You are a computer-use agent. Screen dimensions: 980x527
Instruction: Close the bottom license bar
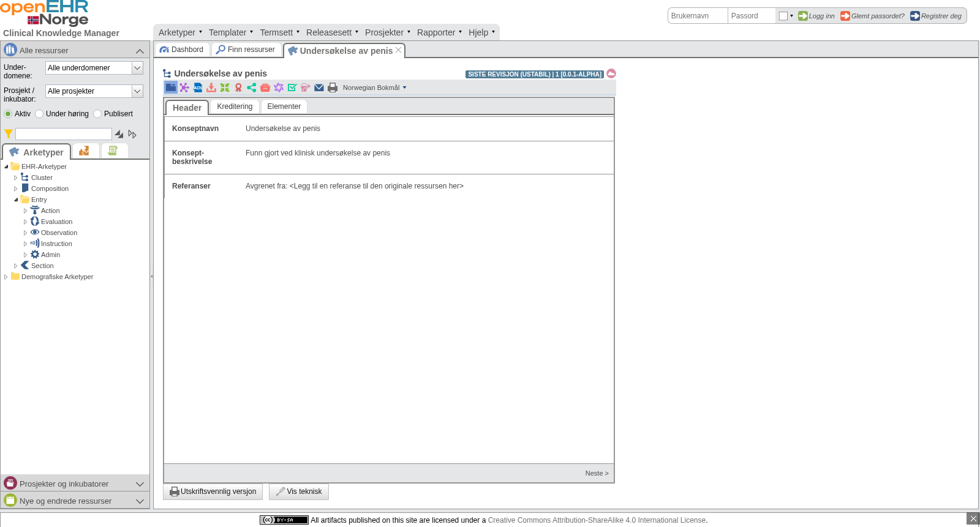(x=973, y=518)
